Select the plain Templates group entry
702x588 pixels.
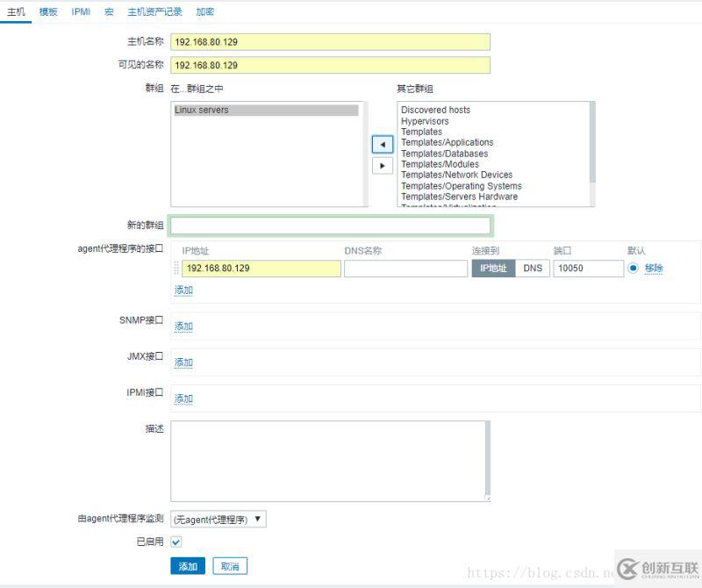coord(421,132)
